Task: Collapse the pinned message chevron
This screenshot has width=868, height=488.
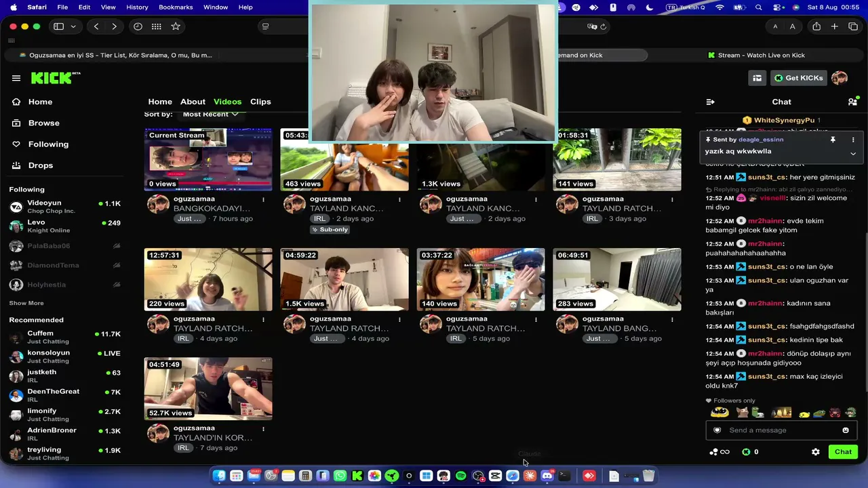Action: pyautogui.click(x=853, y=153)
